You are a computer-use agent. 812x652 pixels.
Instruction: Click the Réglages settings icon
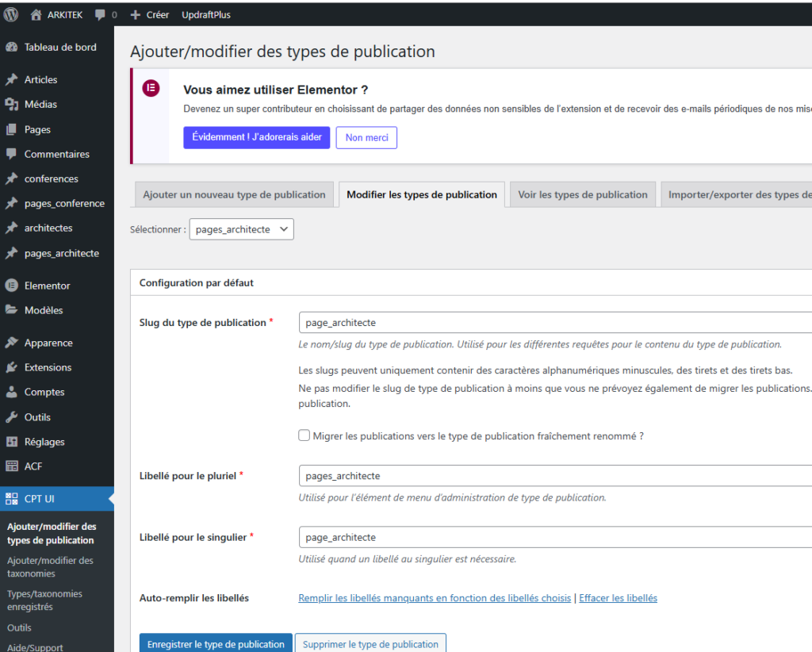tap(12, 442)
